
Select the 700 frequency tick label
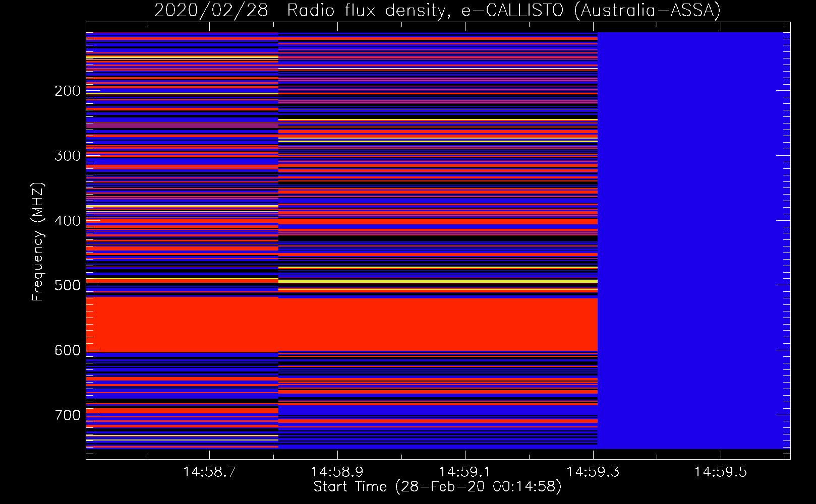pyautogui.click(x=68, y=415)
